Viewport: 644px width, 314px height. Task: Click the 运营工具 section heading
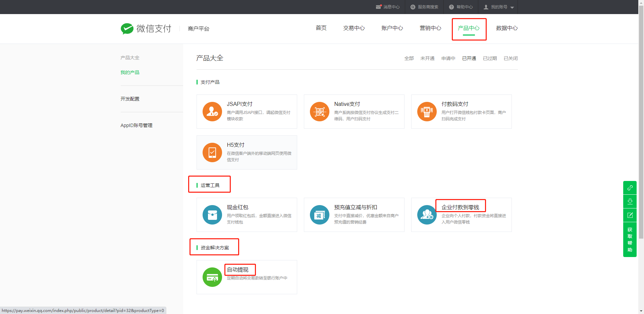(x=210, y=185)
